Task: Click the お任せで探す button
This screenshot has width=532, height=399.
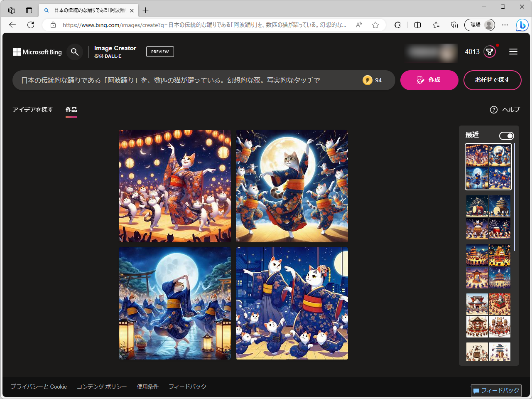Action: pos(492,80)
